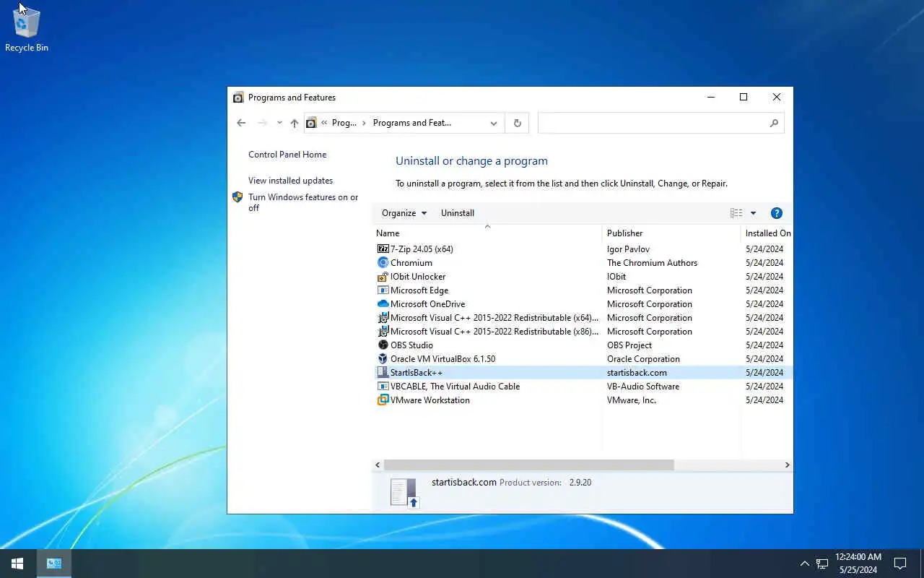
Task: Click the VBCABLE program icon
Action: (x=383, y=387)
